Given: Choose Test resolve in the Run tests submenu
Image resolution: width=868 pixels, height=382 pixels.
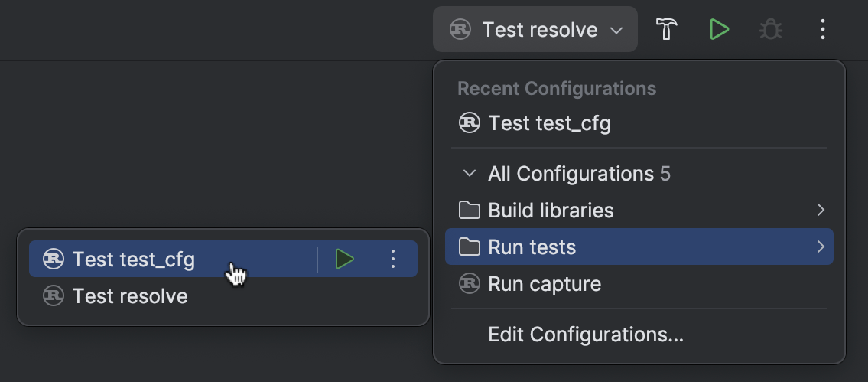Looking at the screenshot, I should (130, 296).
